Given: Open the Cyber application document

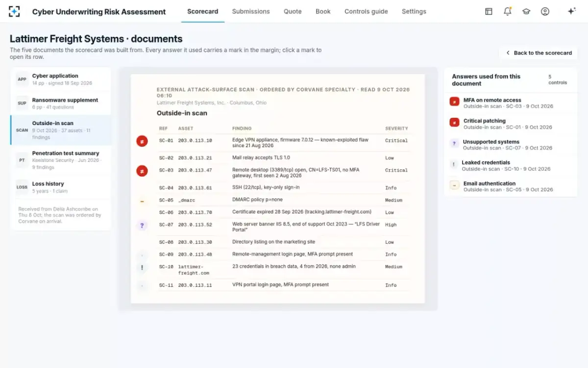Looking at the screenshot, I should (x=61, y=79).
